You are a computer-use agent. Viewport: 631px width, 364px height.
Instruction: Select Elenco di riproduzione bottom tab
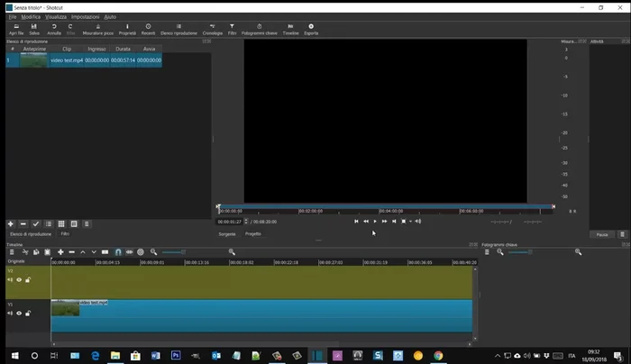pos(31,234)
